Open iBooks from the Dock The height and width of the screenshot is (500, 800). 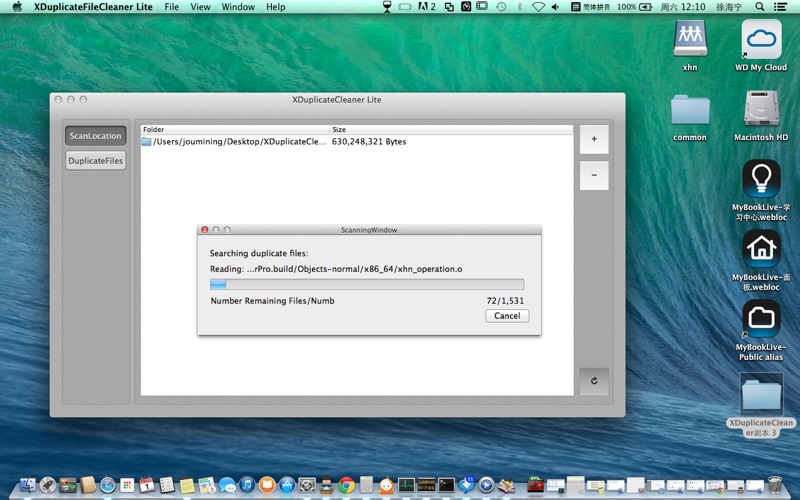[267, 485]
